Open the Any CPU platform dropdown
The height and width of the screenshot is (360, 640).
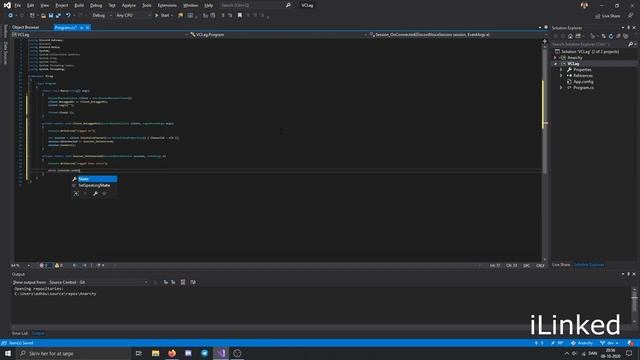(133, 16)
